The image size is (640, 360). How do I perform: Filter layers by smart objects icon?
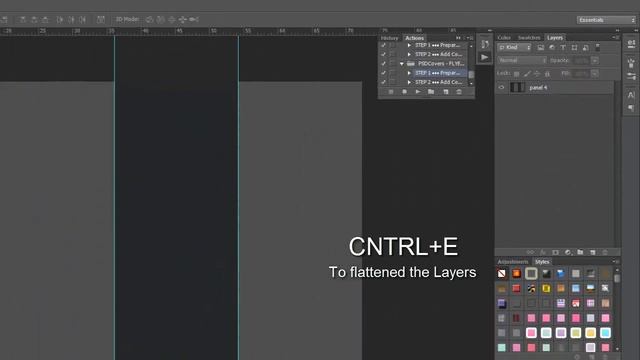pos(586,48)
